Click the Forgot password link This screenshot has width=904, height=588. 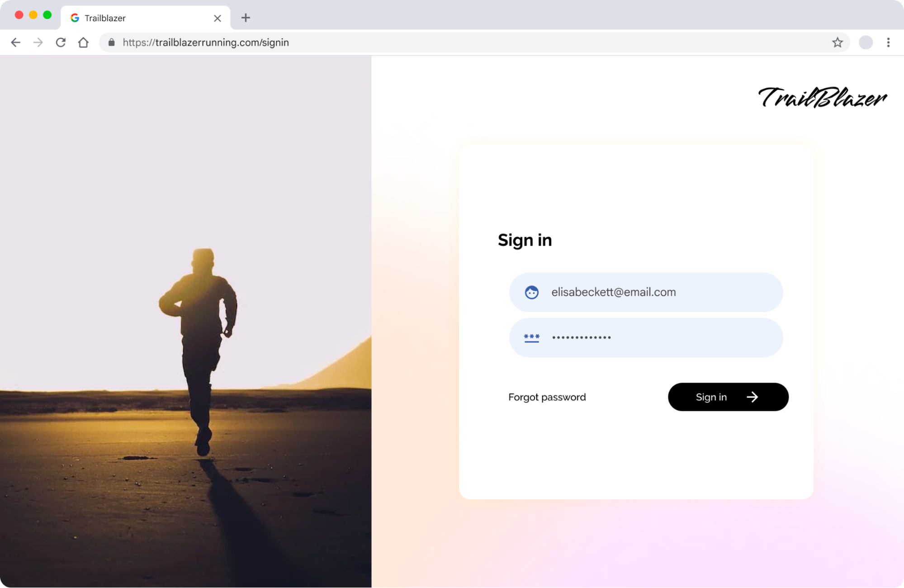[547, 396]
